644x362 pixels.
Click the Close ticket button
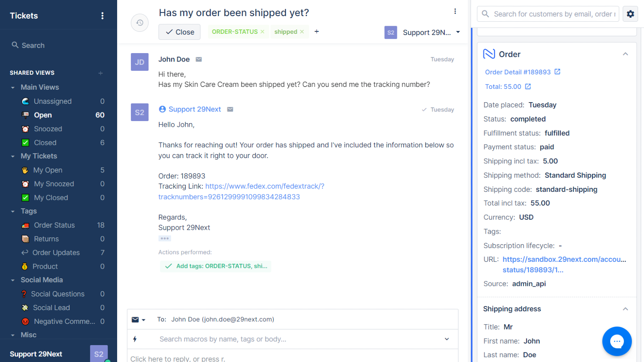180,32
